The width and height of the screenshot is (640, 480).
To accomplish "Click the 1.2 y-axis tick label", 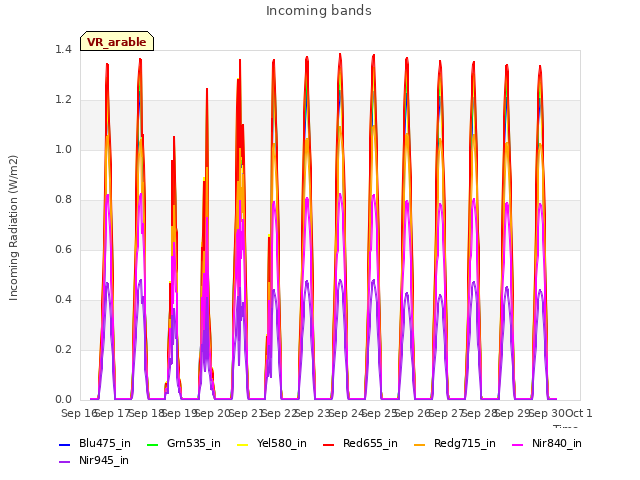I will click(x=63, y=100).
